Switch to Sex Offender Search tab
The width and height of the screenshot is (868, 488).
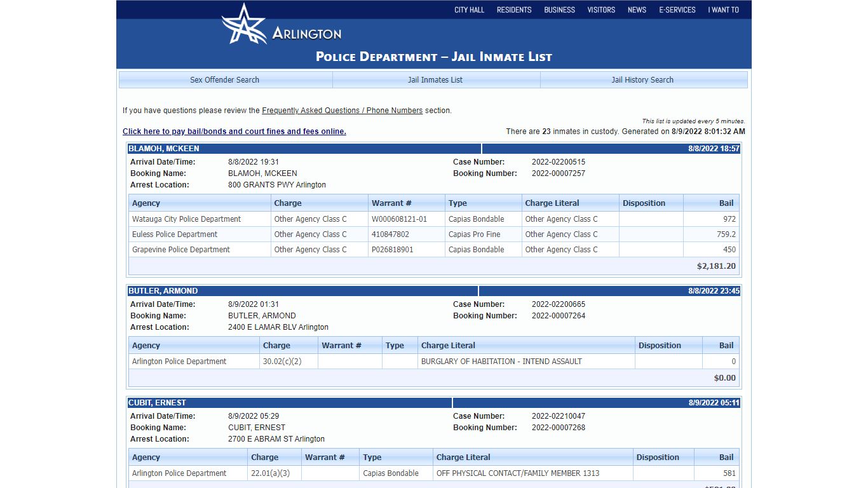click(x=225, y=80)
